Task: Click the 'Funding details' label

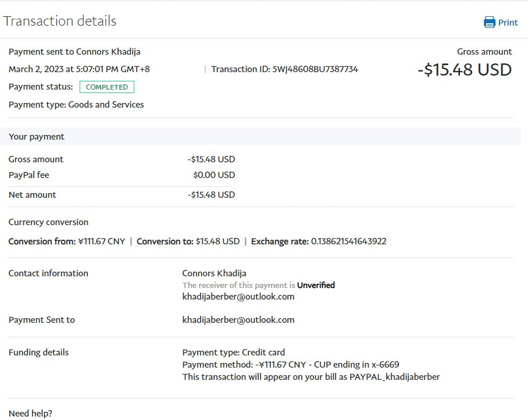Action: pos(39,353)
